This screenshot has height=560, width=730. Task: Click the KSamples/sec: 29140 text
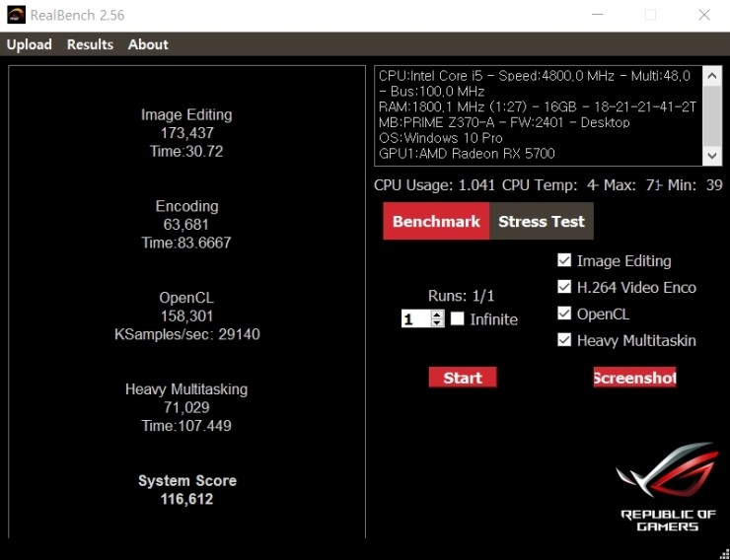pyautogui.click(x=187, y=334)
